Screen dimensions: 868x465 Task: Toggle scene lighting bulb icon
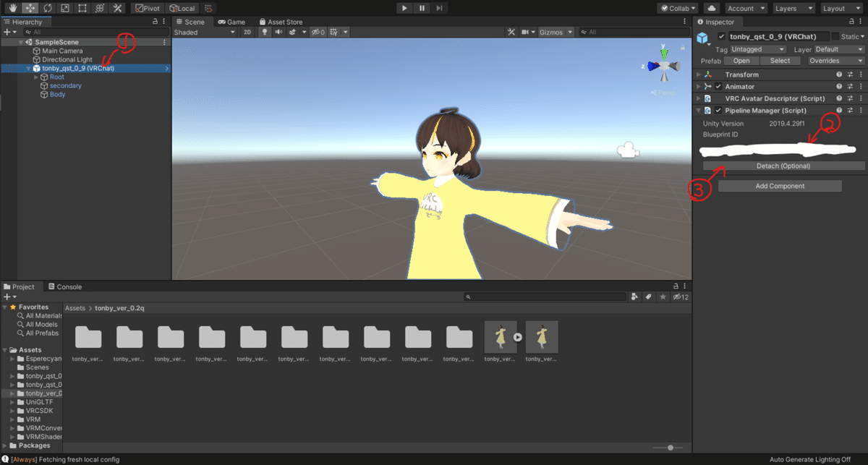pyautogui.click(x=265, y=32)
